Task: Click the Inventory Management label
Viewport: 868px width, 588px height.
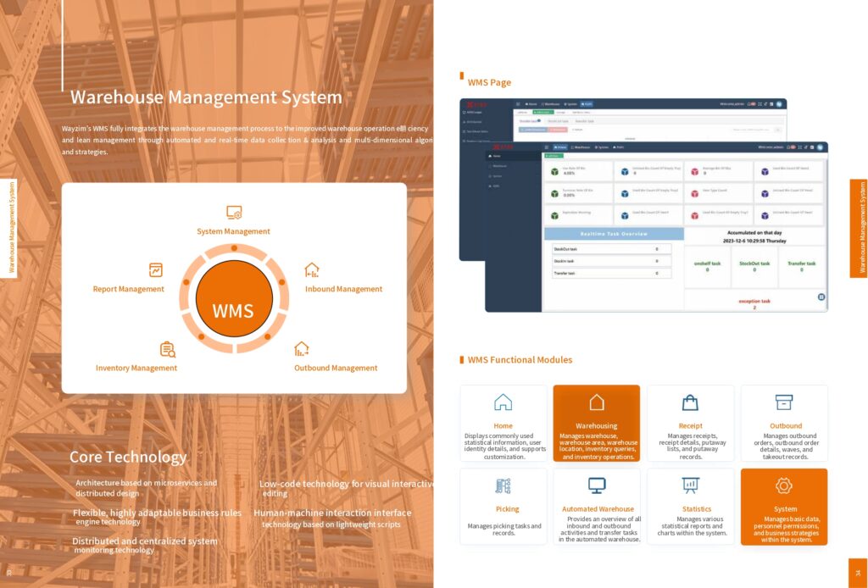Action: point(136,368)
